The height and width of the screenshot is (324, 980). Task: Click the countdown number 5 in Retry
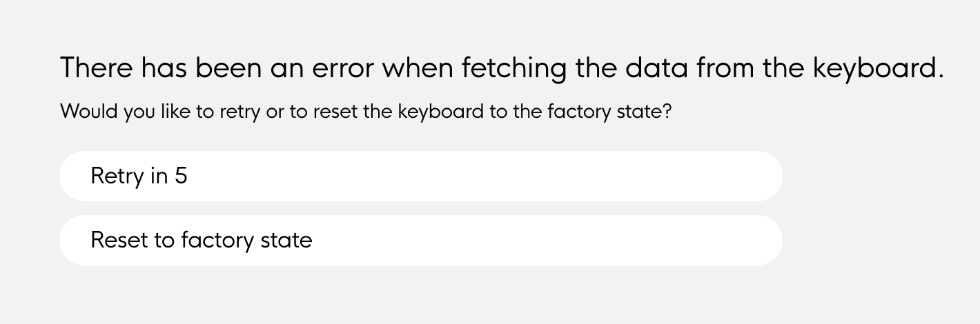[181, 176]
